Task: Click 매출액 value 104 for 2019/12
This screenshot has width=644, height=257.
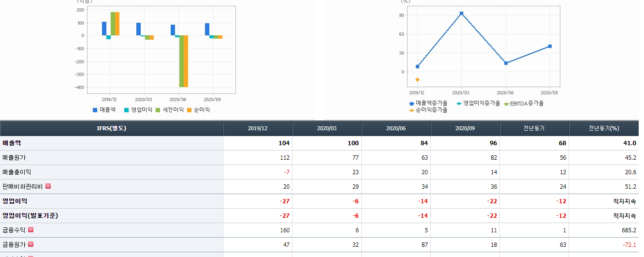Action: 284,143
